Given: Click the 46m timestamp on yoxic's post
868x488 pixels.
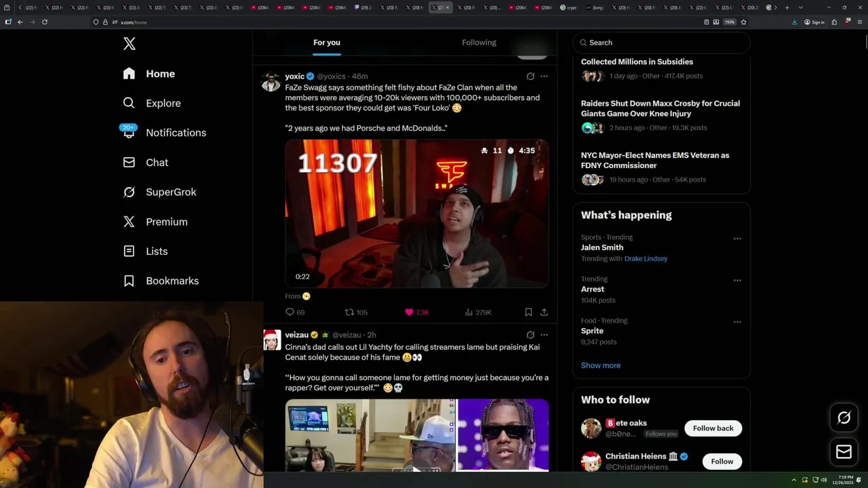Looking at the screenshot, I should pyautogui.click(x=360, y=77).
